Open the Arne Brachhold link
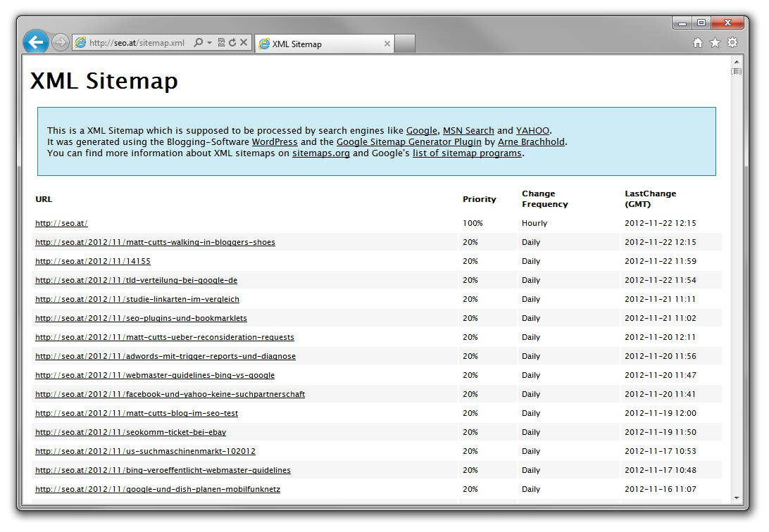769x532 pixels. (531, 141)
